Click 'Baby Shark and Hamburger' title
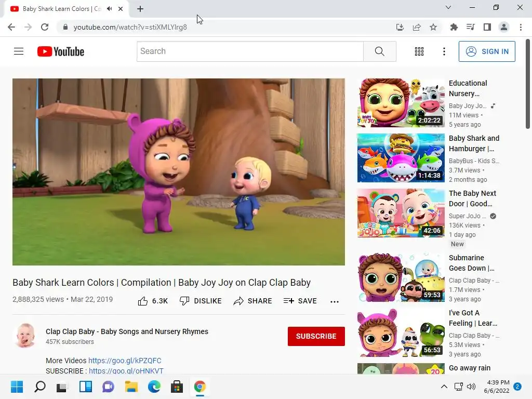 click(474, 143)
